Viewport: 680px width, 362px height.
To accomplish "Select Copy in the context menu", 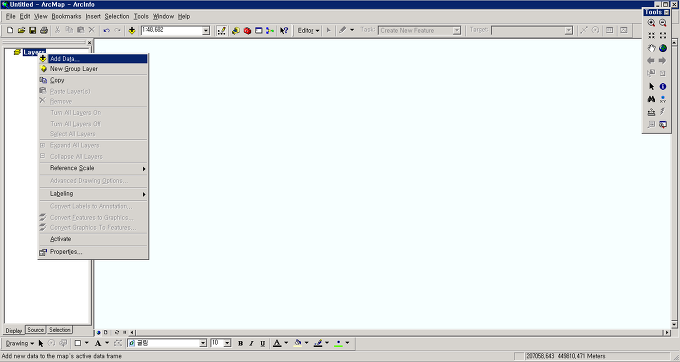I will 93,80.
